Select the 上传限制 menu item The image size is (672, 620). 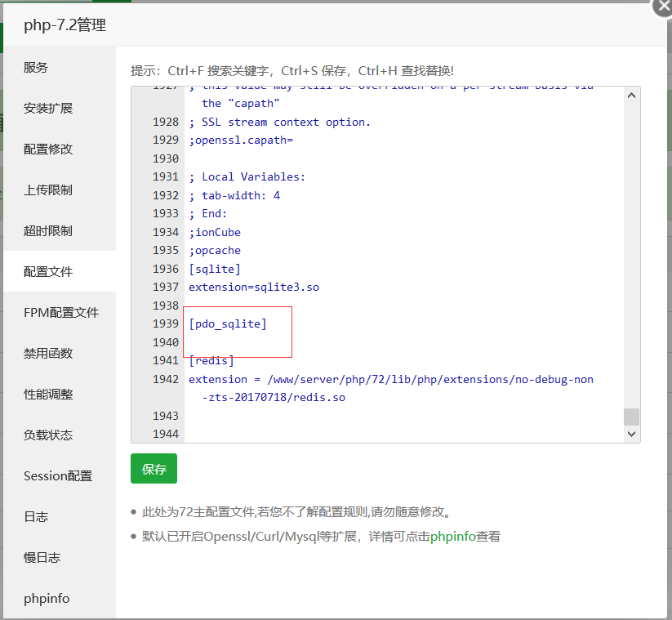(x=60, y=190)
